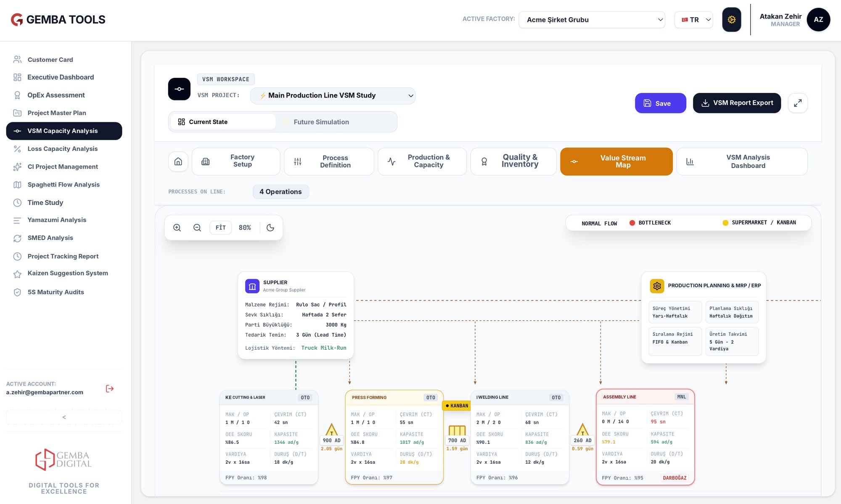Open the VSM Project dropdown
Screen dimensions: 841x504
pos(333,95)
